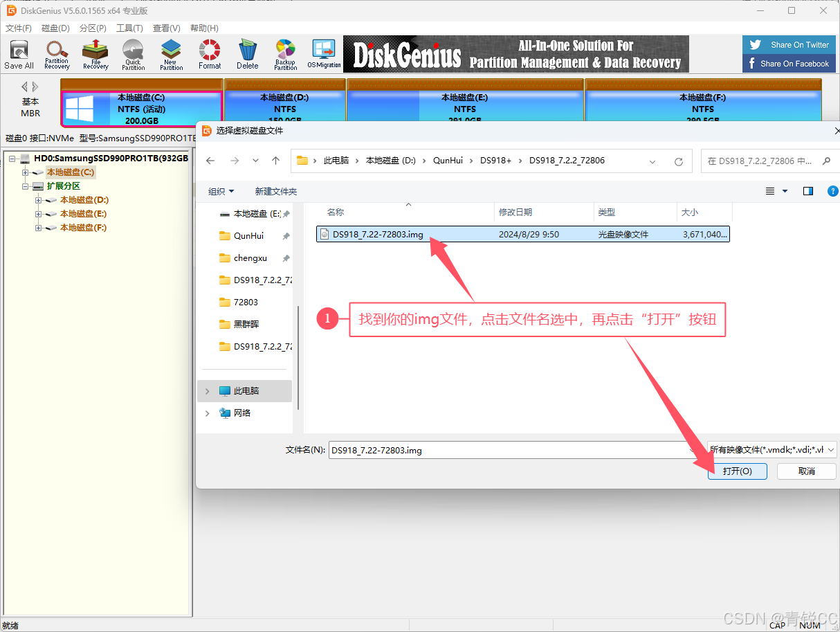Screen dimensions: 840x632
Task: Click 新建文件夹 button
Action: tap(275, 191)
